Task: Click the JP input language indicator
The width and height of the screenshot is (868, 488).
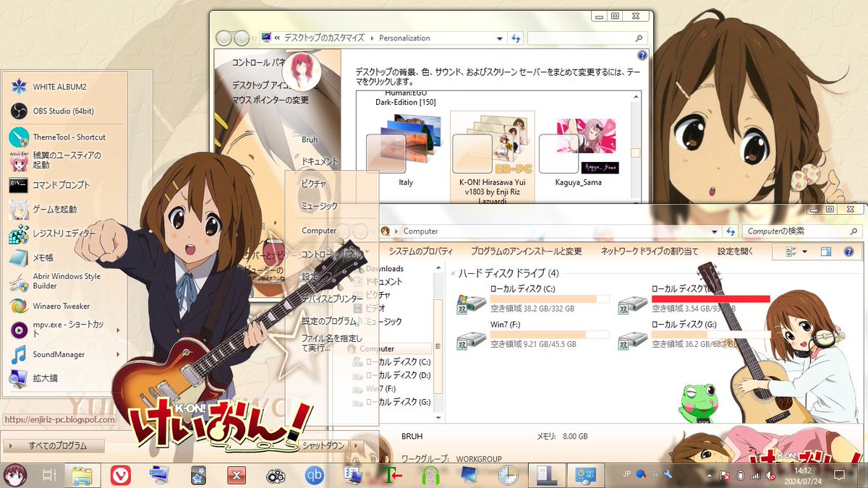Action: coord(626,474)
